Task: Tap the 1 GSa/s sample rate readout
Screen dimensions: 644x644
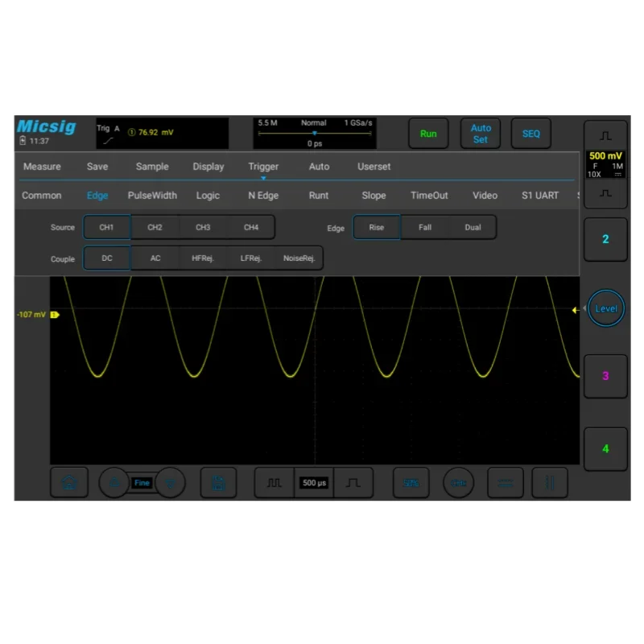Action: [358, 123]
